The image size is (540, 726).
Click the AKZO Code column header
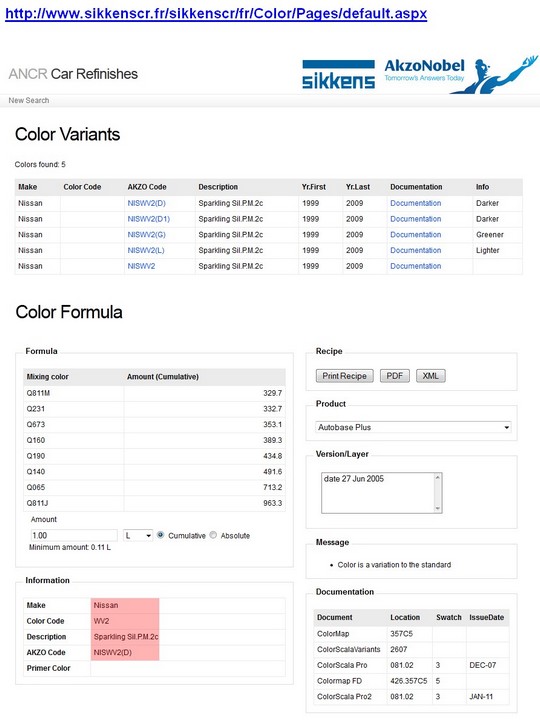click(147, 187)
